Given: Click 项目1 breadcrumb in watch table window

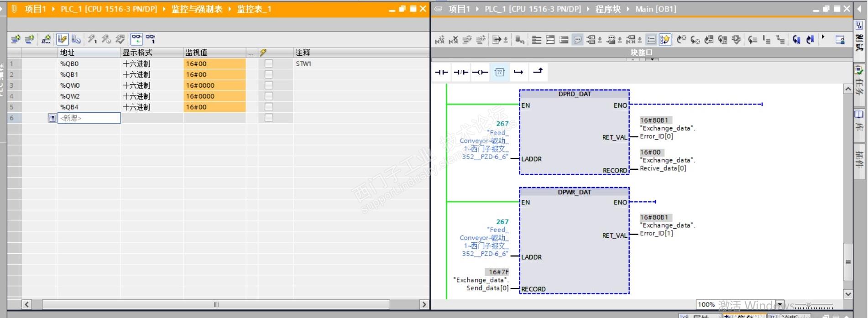Looking at the screenshot, I should 35,9.
